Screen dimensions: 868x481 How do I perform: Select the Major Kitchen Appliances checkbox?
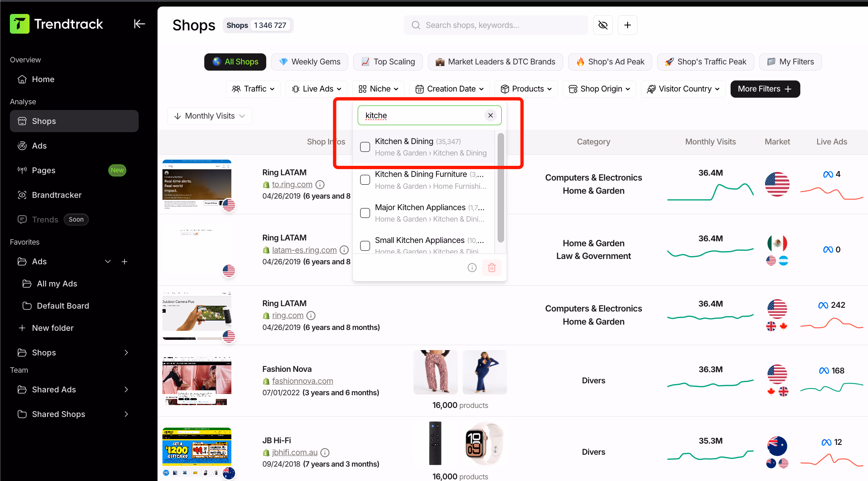point(365,213)
